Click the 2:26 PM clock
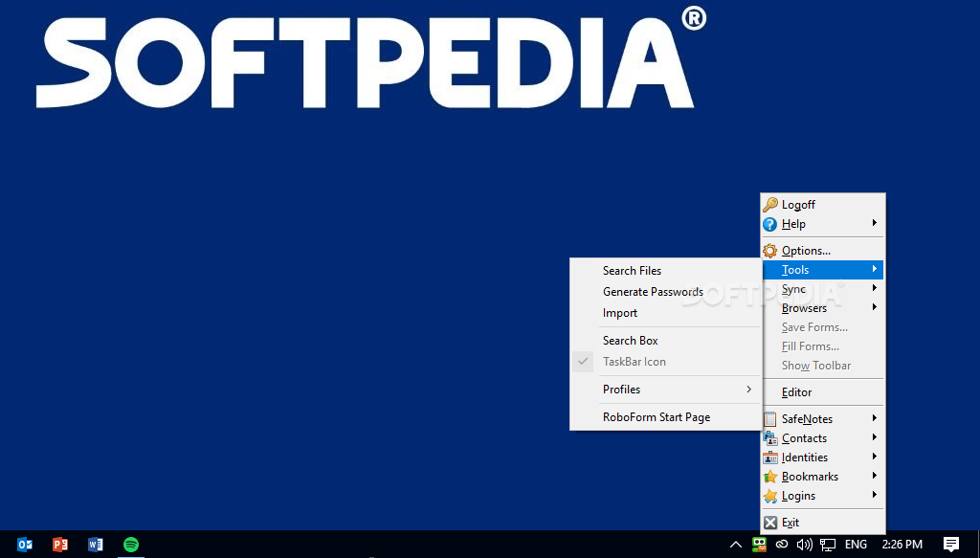Viewport: 980px width, 558px height. tap(902, 545)
